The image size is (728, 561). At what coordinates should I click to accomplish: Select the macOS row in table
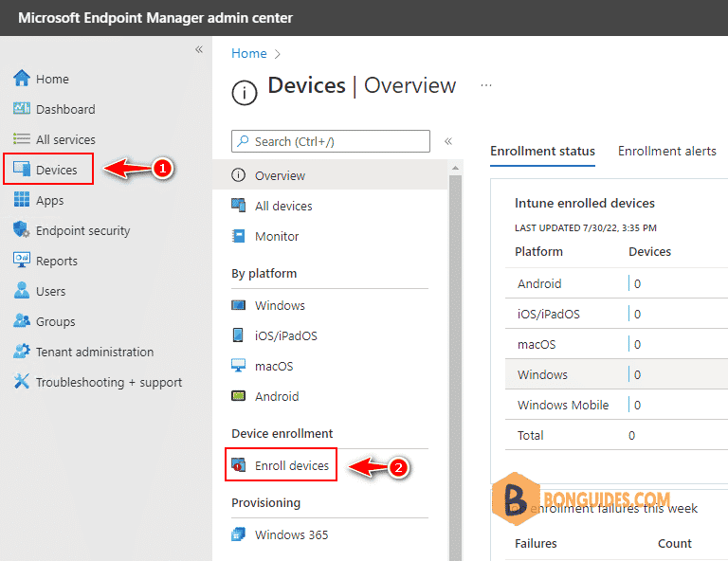616,344
